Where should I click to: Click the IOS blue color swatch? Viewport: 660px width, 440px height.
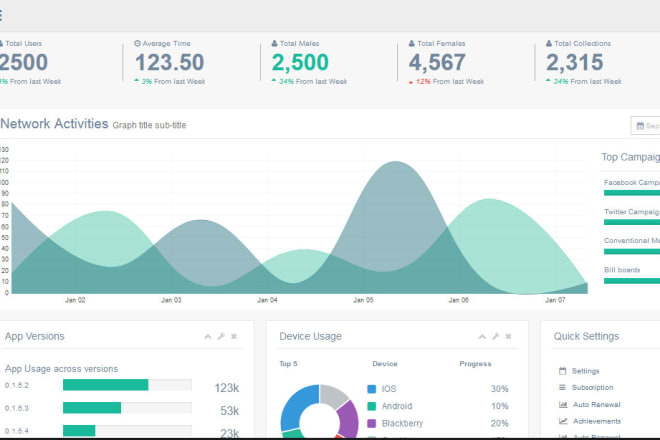372,389
